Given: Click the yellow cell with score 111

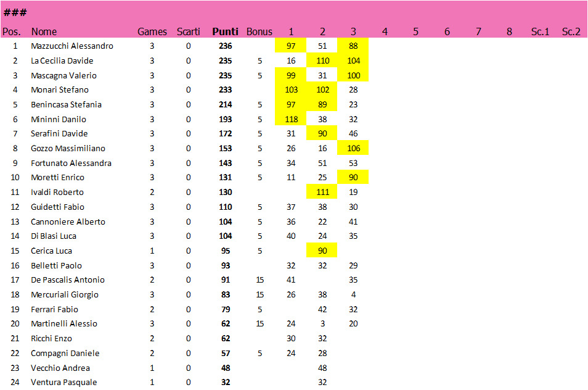Looking at the screenshot, I should [x=322, y=192].
